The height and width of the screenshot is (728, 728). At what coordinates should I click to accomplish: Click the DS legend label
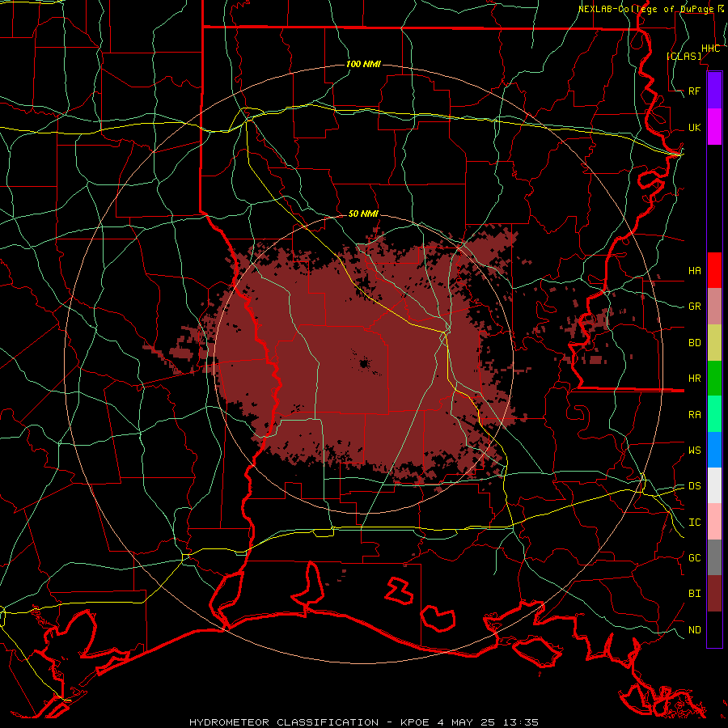(695, 486)
